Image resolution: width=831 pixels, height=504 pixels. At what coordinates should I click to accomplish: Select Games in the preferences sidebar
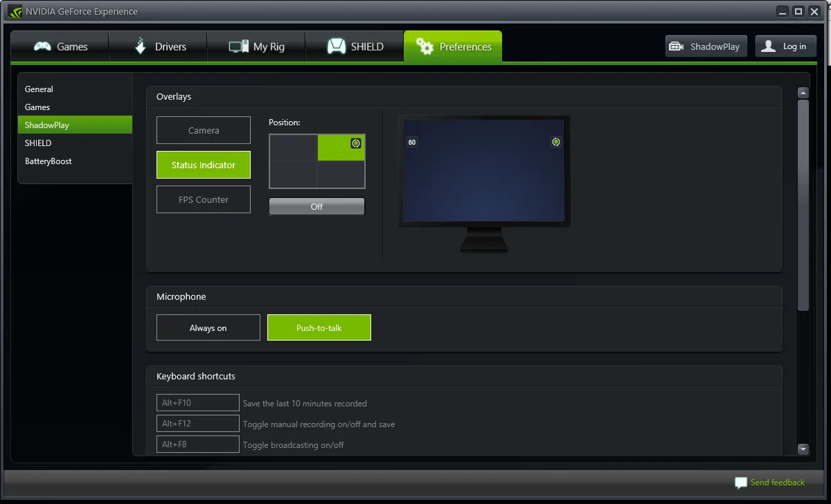74,107
